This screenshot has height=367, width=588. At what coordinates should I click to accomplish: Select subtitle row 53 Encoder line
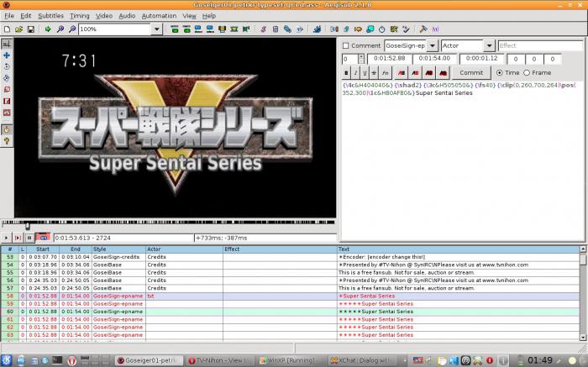click(x=290, y=257)
